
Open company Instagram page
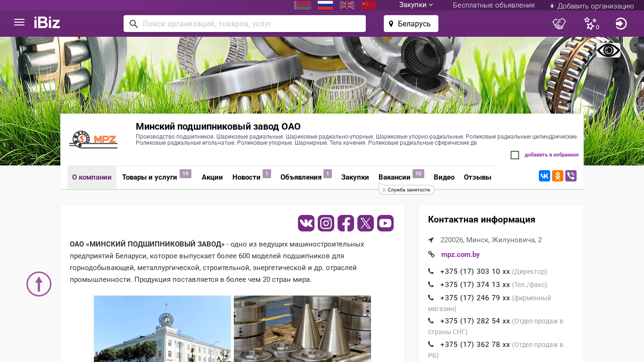pos(326,223)
